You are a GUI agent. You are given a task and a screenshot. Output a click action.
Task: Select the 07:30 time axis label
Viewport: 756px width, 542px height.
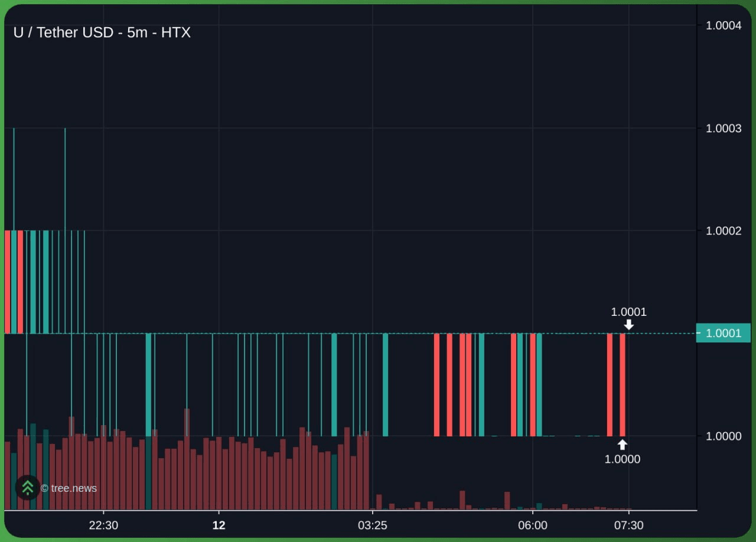click(629, 525)
